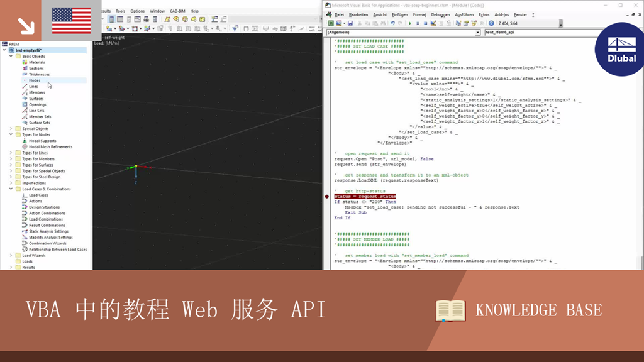Expand the Types for Members folder

[x=11, y=159]
